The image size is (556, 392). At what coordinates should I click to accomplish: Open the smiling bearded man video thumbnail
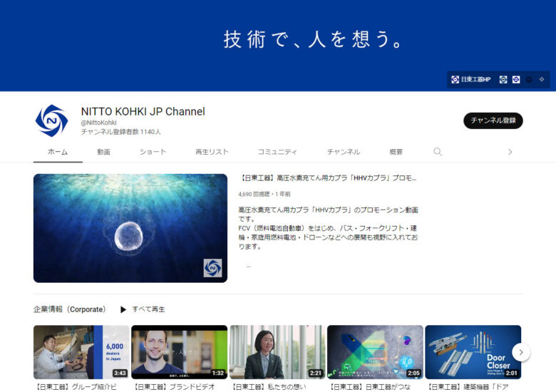click(179, 352)
